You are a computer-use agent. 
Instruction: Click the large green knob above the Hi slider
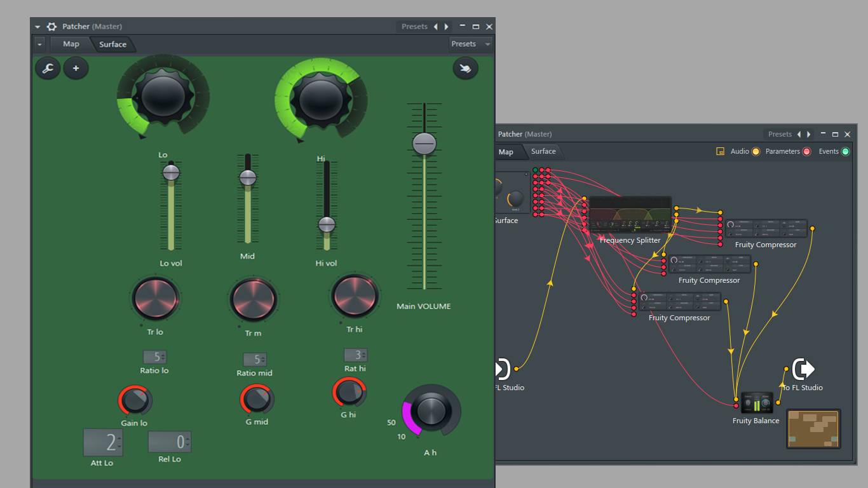[321, 99]
